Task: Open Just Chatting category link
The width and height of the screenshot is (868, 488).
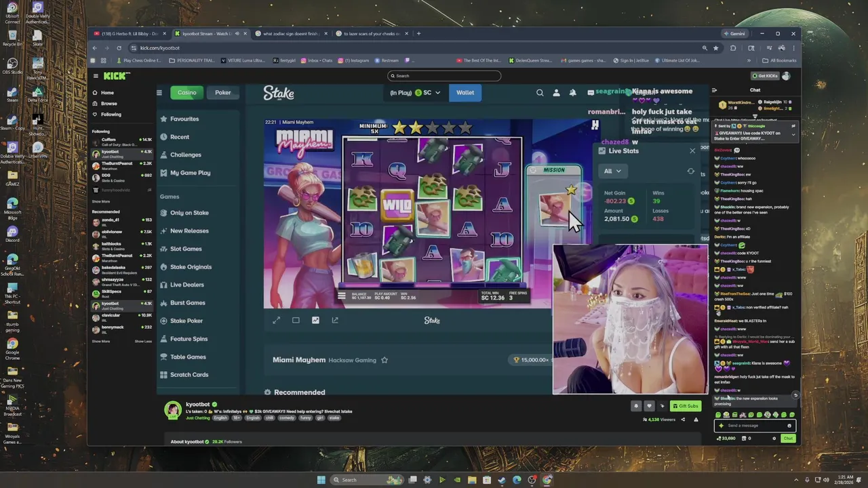Action: tap(197, 418)
